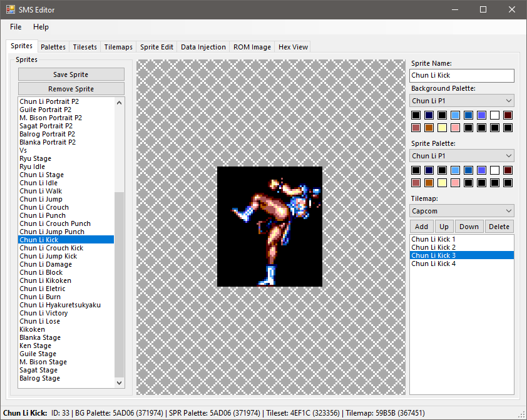Pick the pink Sprite Palette swatch
This screenshot has height=420, width=527.
coord(455,183)
